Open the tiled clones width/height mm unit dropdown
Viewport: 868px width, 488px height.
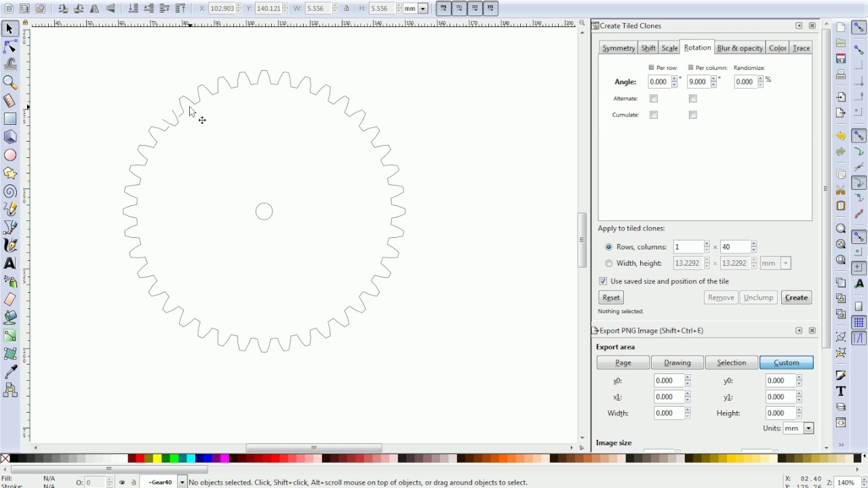786,263
